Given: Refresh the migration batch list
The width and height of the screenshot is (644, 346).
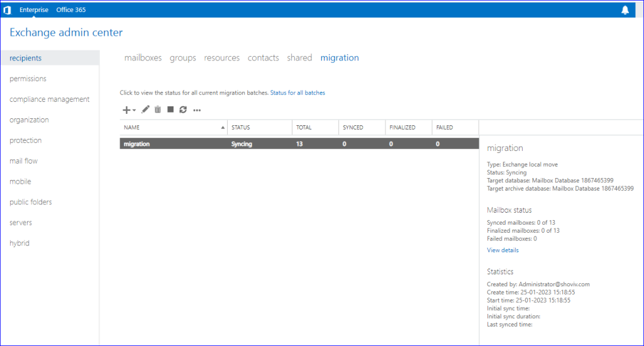Looking at the screenshot, I should point(183,109).
